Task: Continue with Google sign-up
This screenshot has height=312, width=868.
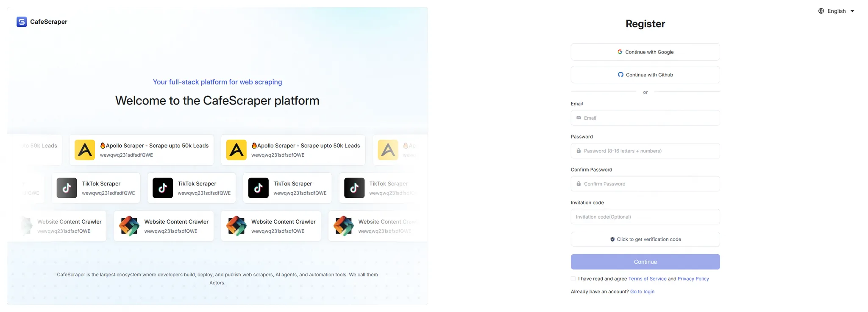Action: click(x=645, y=52)
